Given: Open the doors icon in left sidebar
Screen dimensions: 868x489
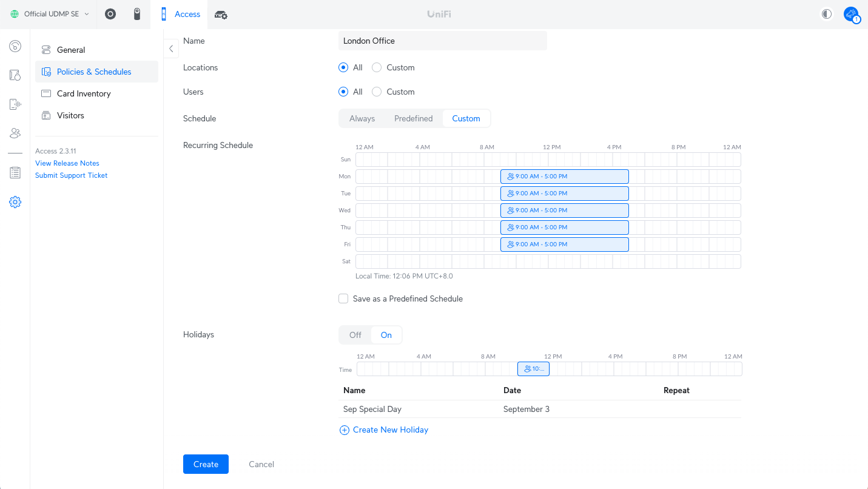Looking at the screenshot, I should [x=15, y=75].
